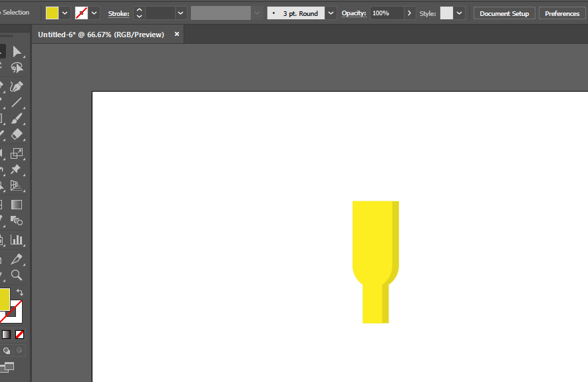Click yellow fill swatch in control bar

pyautogui.click(x=52, y=13)
